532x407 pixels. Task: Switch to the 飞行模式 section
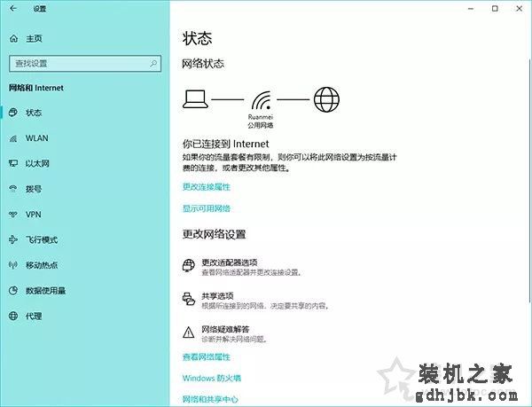coord(42,239)
